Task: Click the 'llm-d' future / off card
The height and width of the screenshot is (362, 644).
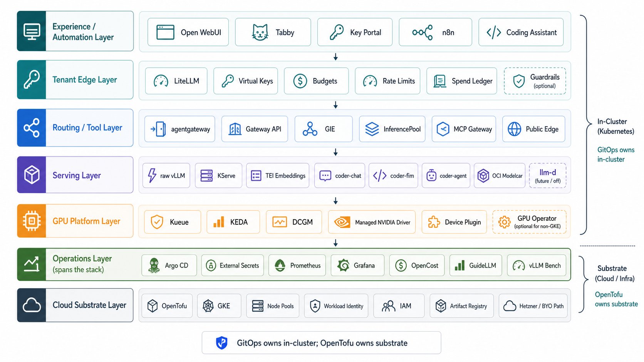Action: pyautogui.click(x=548, y=175)
